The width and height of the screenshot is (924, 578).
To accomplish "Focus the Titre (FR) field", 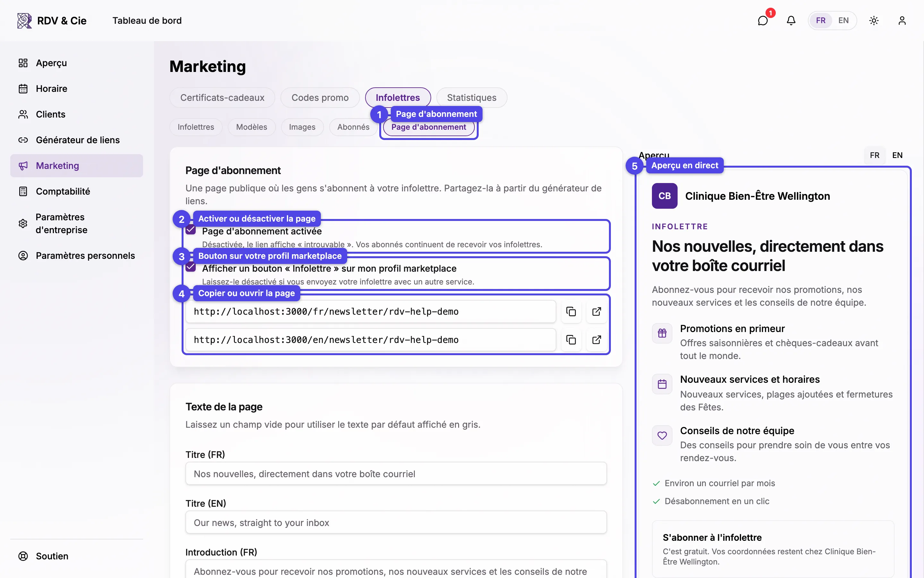I will point(396,474).
